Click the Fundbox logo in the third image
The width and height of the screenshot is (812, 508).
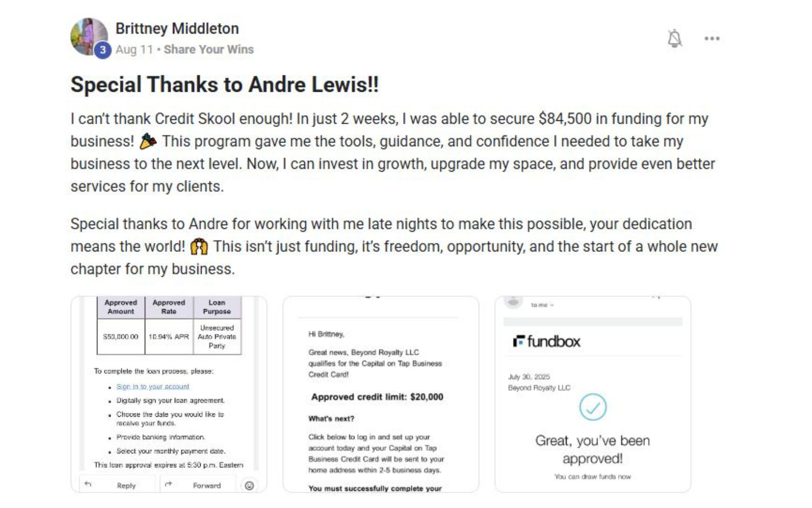click(547, 341)
